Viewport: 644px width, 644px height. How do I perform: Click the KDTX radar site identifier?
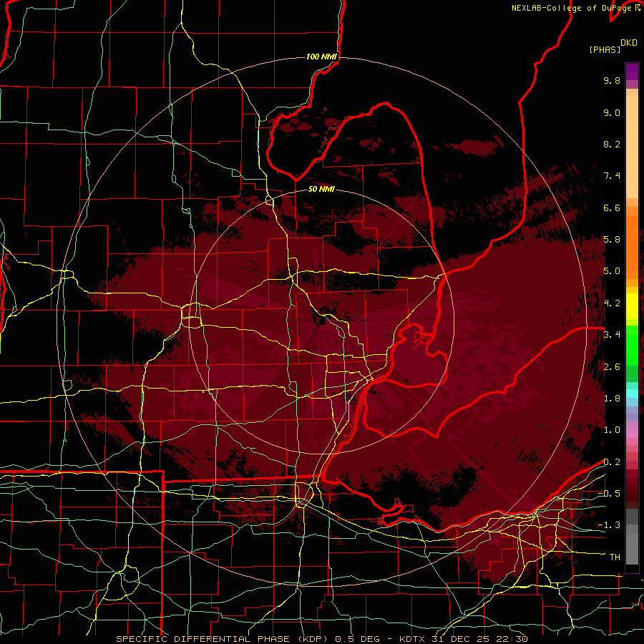pos(413,639)
